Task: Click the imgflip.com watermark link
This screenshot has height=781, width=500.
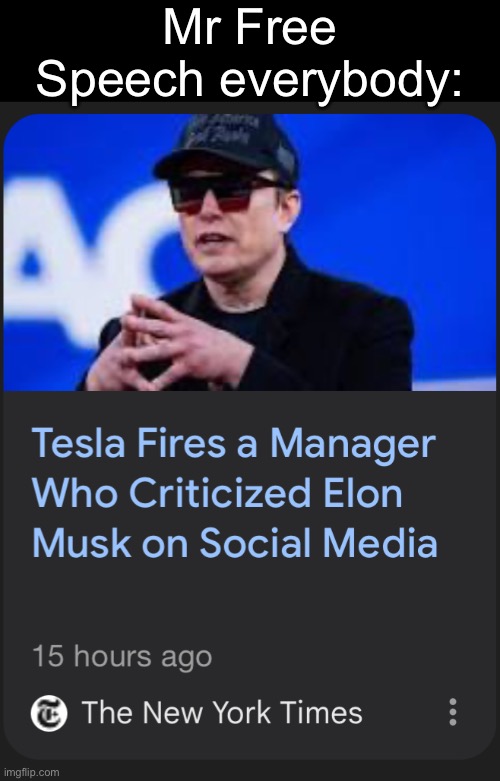Action: [30, 773]
